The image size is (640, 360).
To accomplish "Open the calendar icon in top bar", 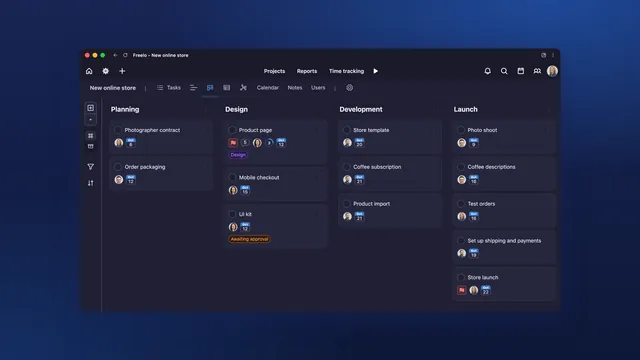I will coord(520,71).
